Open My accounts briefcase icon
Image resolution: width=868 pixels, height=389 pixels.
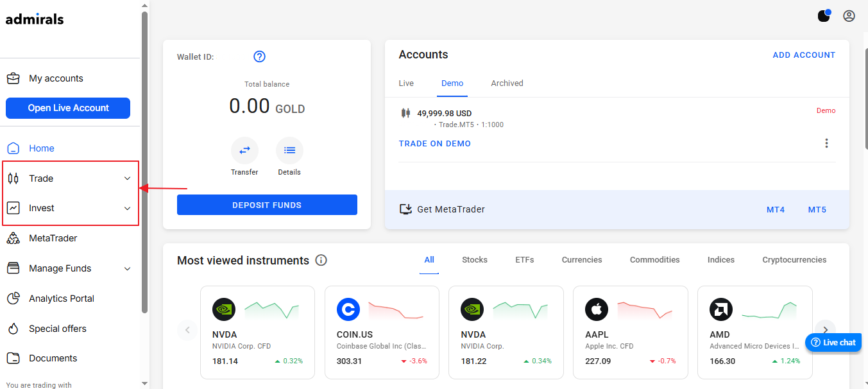[x=13, y=78]
